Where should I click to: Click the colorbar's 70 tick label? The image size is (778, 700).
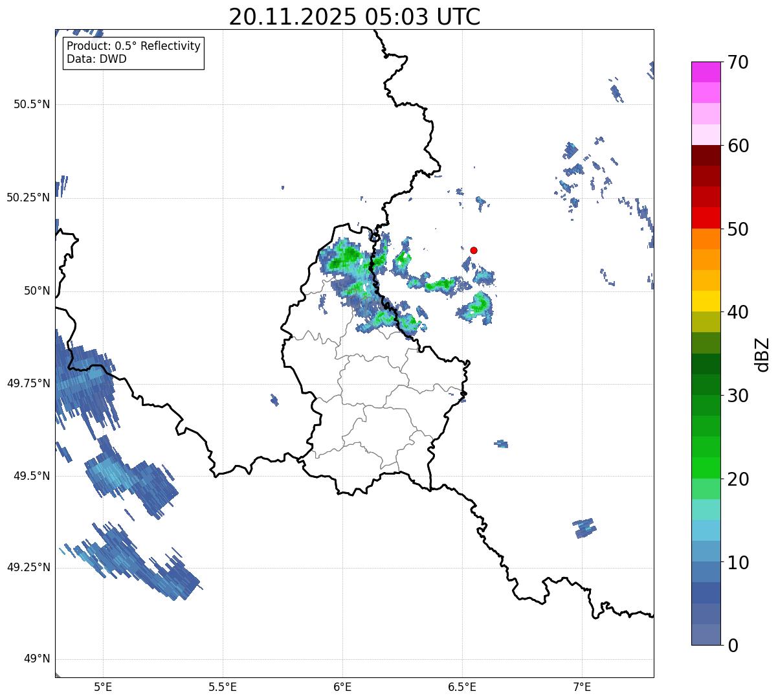pyautogui.click(x=739, y=62)
